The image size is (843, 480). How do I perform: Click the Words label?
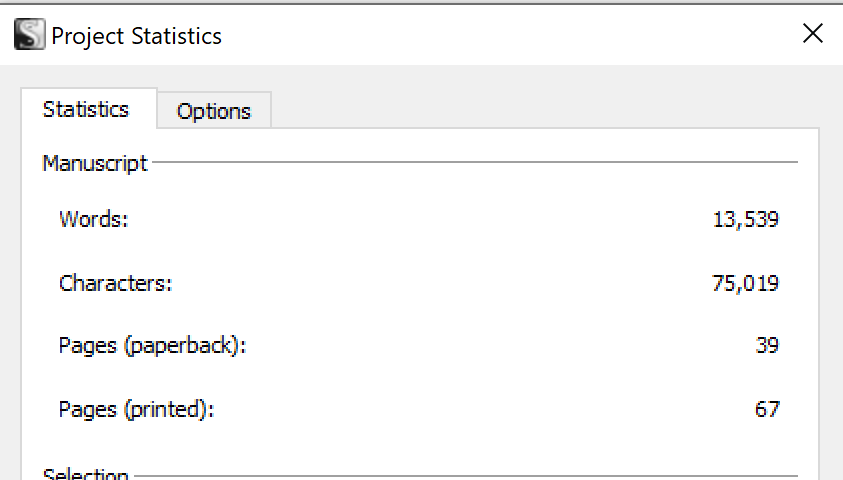pyautogui.click(x=94, y=219)
